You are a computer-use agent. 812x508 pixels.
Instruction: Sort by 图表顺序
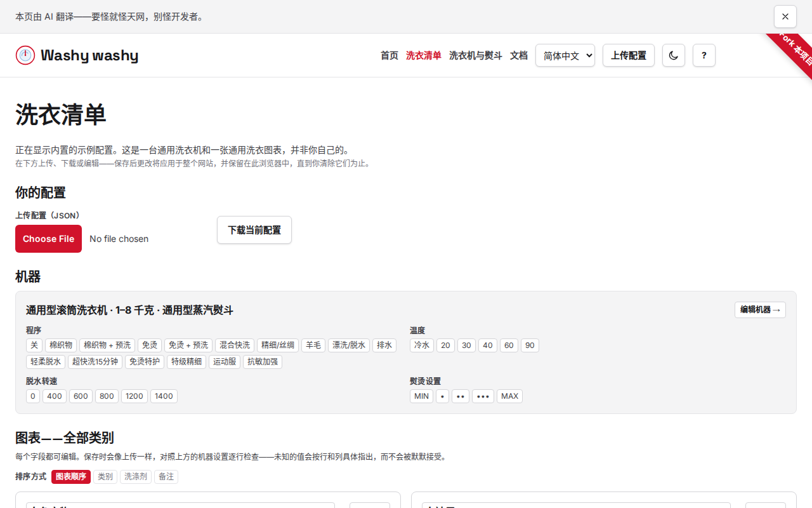tap(71, 476)
